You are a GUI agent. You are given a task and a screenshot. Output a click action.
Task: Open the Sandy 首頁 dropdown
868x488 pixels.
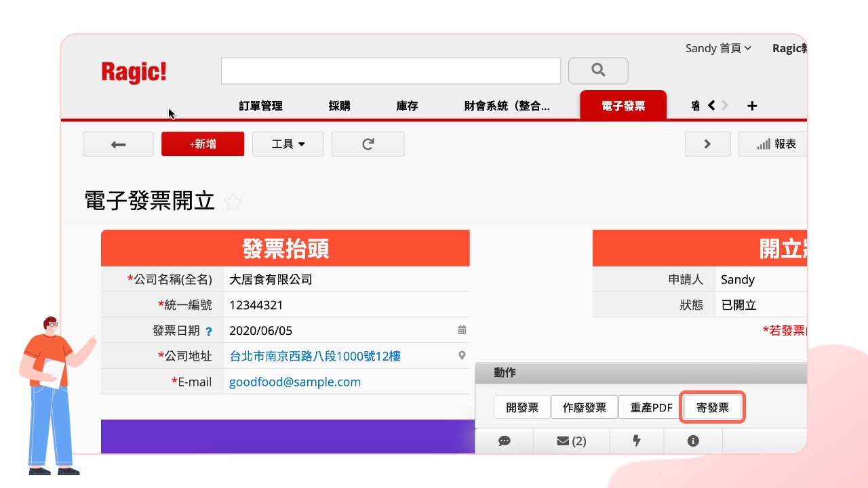pos(718,48)
